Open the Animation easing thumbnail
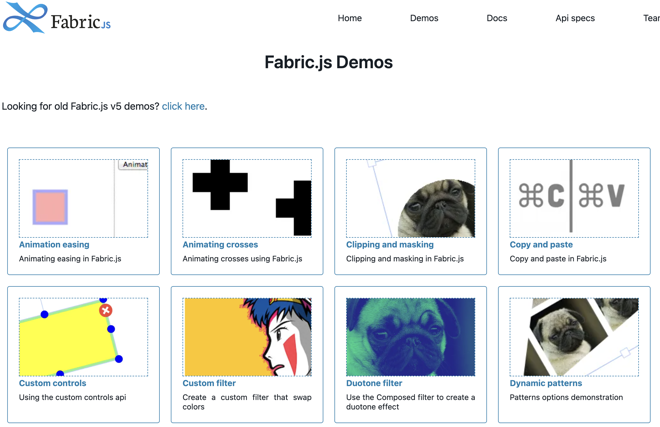The height and width of the screenshot is (427, 660). [x=83, y=198]
